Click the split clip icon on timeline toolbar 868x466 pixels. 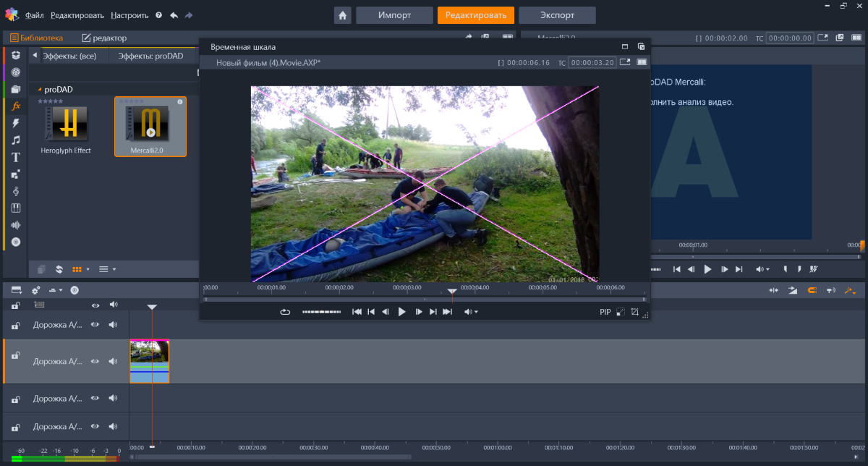coord(773,290)
